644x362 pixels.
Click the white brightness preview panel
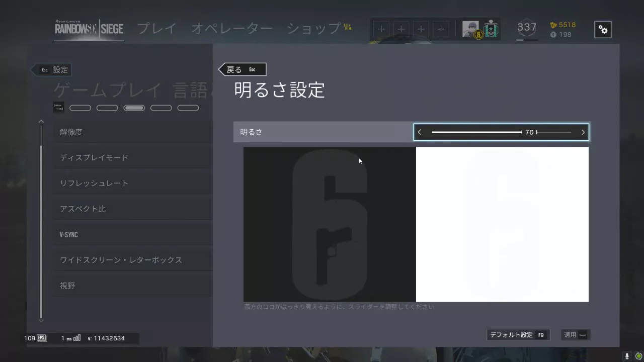click(x=502, y=224)
